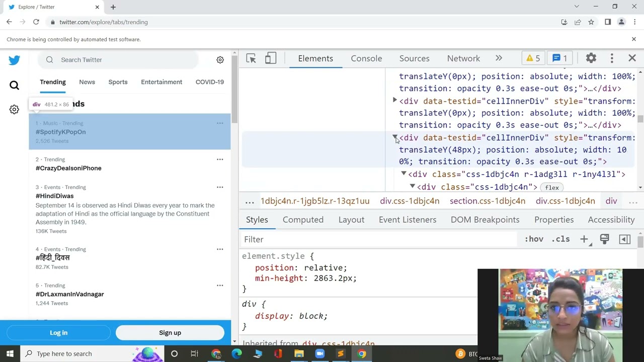Screen dimensions: 644x362
Task: Open the 1 issue message badge
Action: (560, 58)
